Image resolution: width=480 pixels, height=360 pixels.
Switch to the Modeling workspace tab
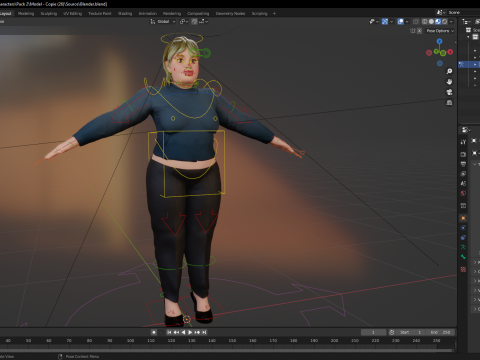tap(26, 13)
